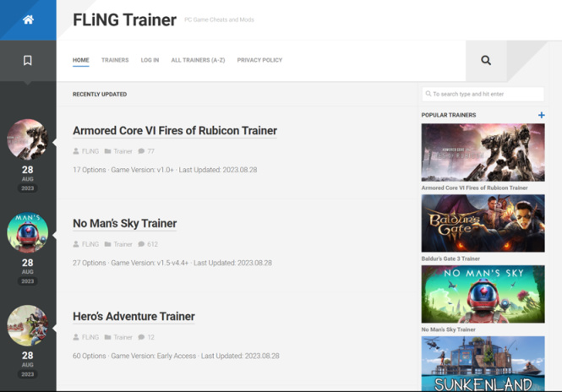This screenshot has height=392, width=562.
Task: Select the HOME navigation tab
Action: pos(80,60)
